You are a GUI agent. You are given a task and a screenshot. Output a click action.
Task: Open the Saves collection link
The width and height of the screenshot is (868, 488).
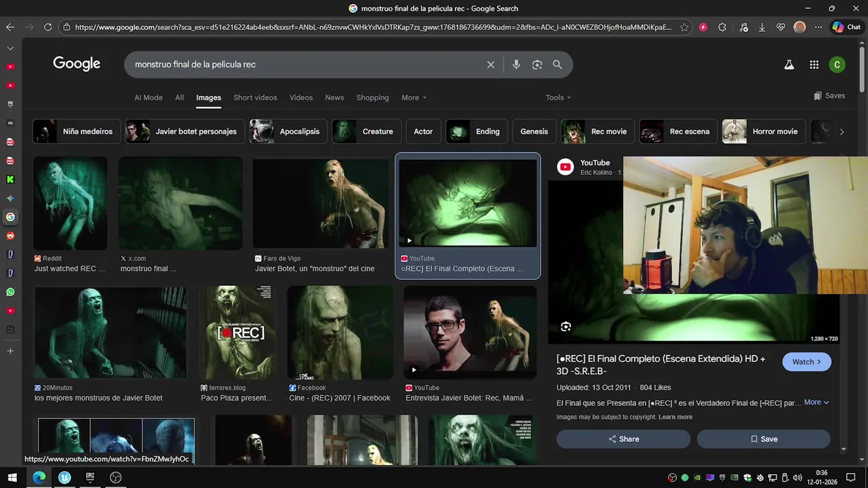829,96
